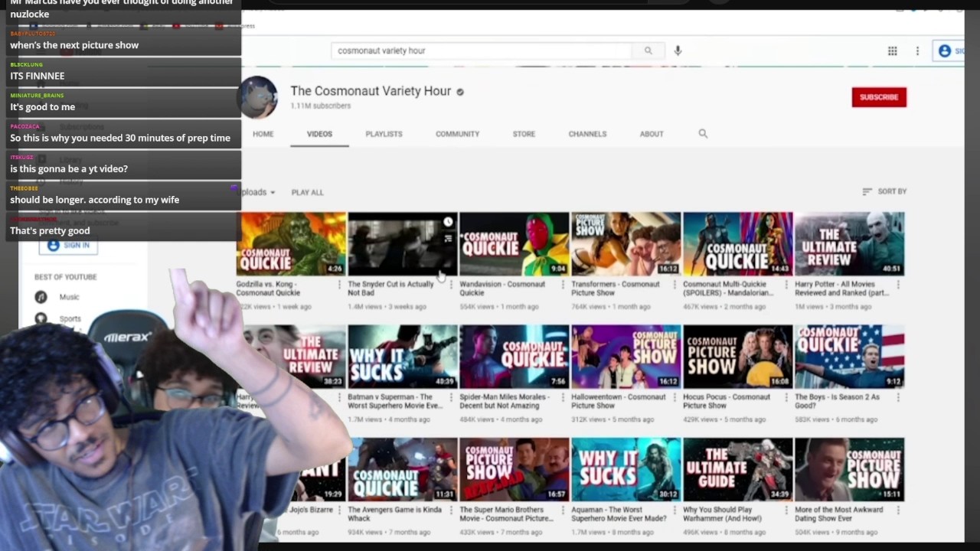Subscribe with the red Subscribe button
Screen dimensions: 980x551
point(879,97)
